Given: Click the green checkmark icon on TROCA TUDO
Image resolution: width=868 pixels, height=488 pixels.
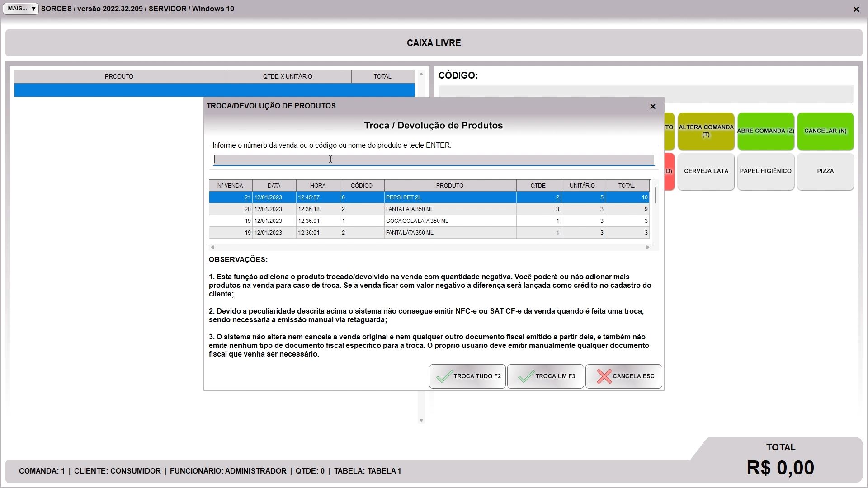Looking at the screenshot, I should pyautogui.click(x=444, y=376).
